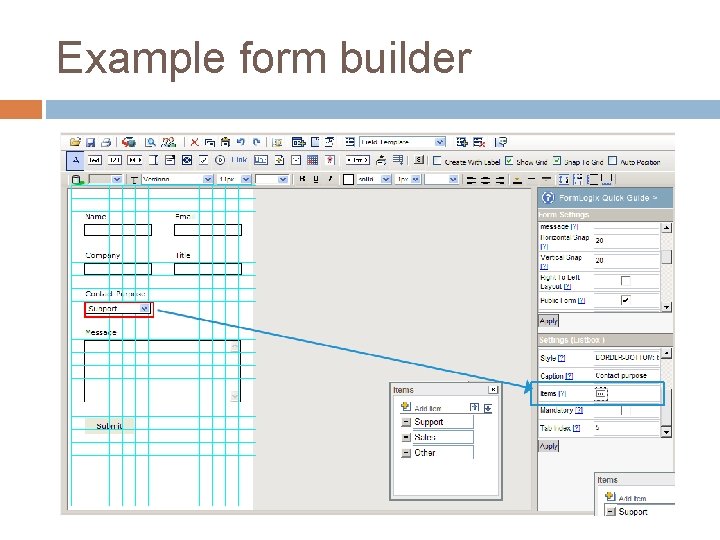Viewport: 720px width, 540px height.
Task: Toggle the Show Grid checkbox
Action: (x=509, y=161)
